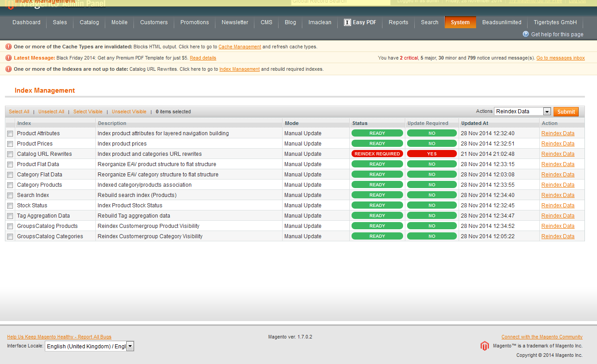Click the Select All link
Image resolution: width=597 pixels, height=364 pixels.
[x=19, y=112]
